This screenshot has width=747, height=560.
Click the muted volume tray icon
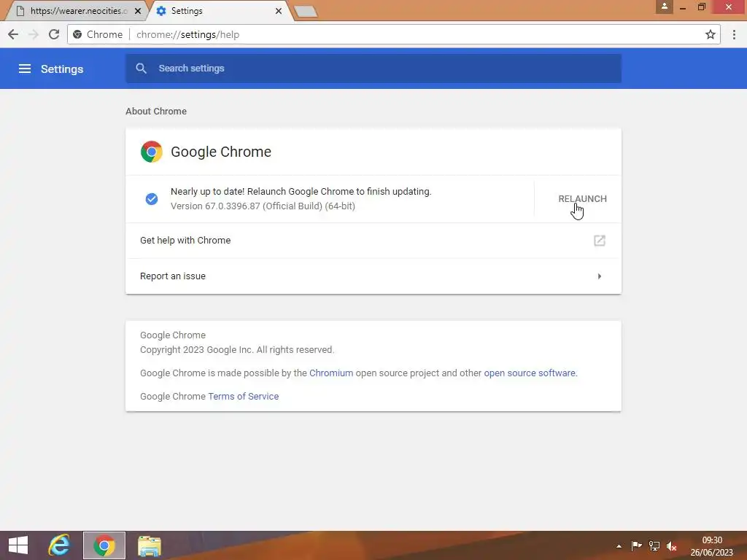click(672, 546)
